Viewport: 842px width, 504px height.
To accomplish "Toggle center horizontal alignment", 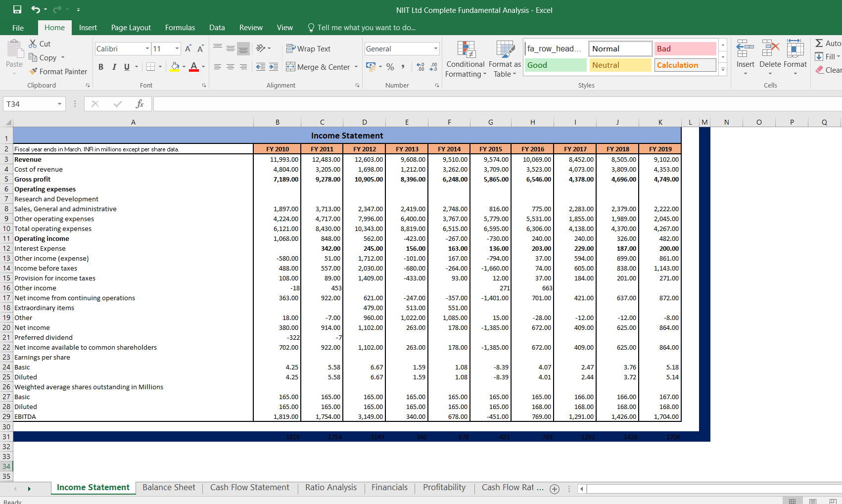I will point(231,67).
